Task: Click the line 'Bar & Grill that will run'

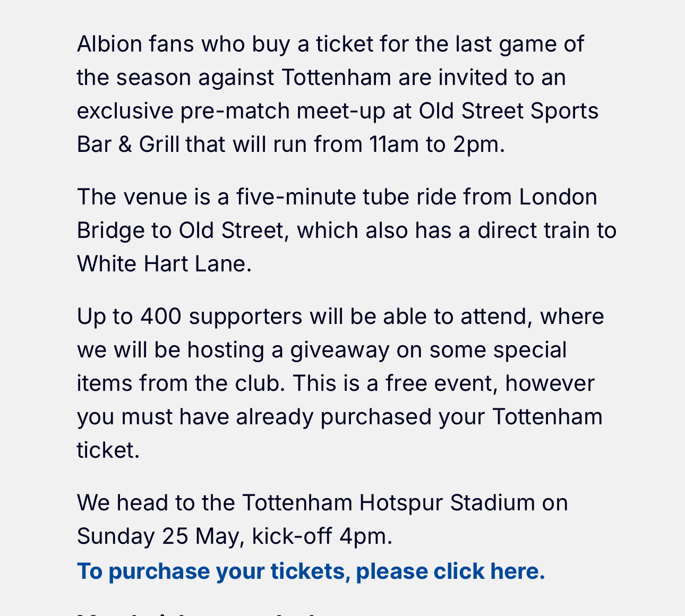Action: tap(291, 144)
